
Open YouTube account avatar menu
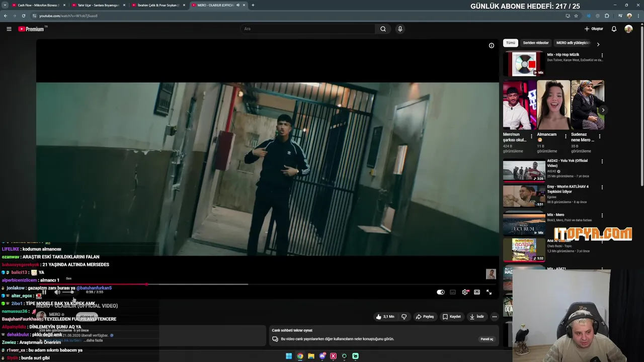pyautogui.click(x=628, y=29)
